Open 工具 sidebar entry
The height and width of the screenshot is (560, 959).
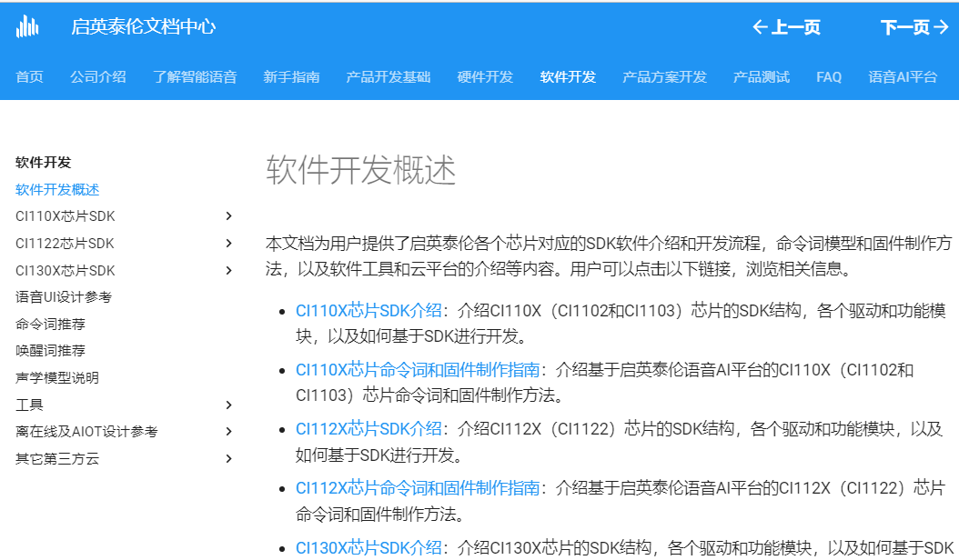(29, 405)
